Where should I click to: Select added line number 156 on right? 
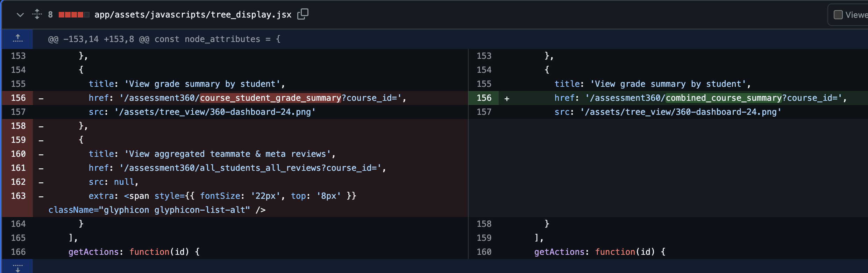(484, 98)
